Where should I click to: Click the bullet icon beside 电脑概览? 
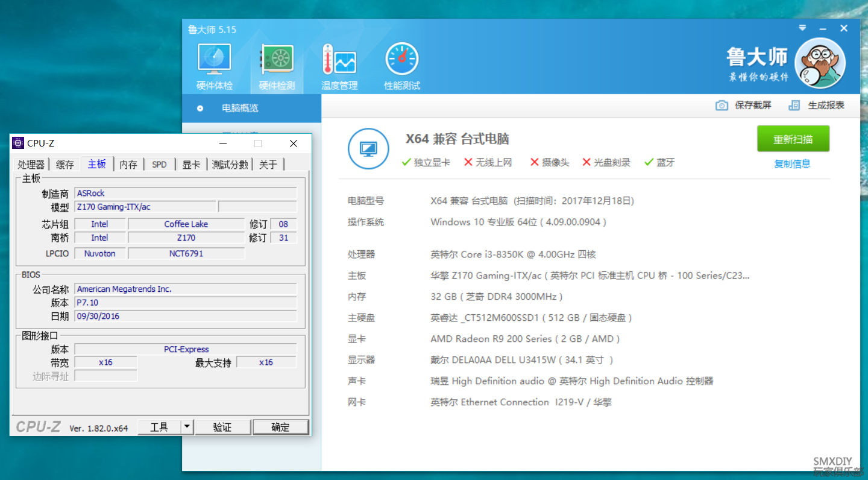200,109
